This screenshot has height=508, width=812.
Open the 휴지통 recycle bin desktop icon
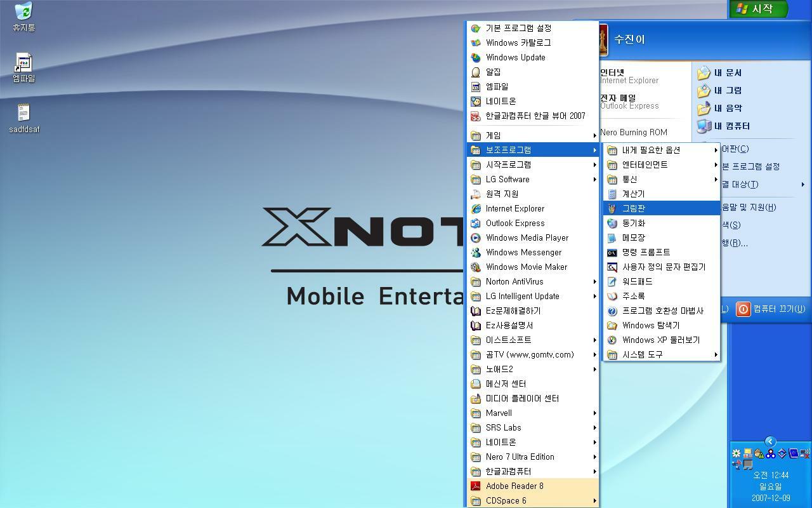23,17
